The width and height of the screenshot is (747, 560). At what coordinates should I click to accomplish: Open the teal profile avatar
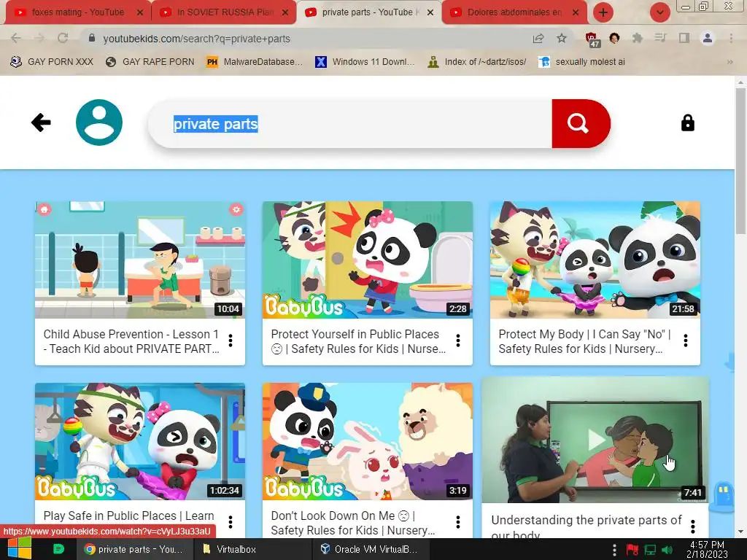pyautogui.click(x=99, y=122)
